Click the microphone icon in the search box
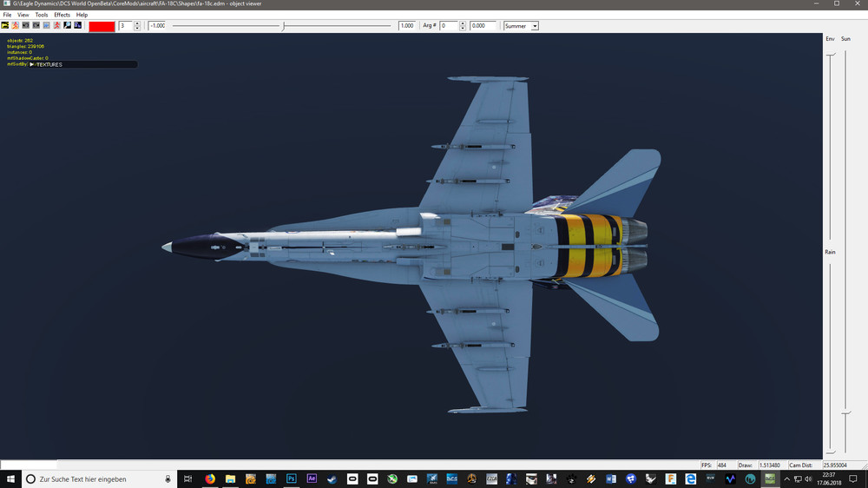 pyautogui.click(x=168, y=479)
